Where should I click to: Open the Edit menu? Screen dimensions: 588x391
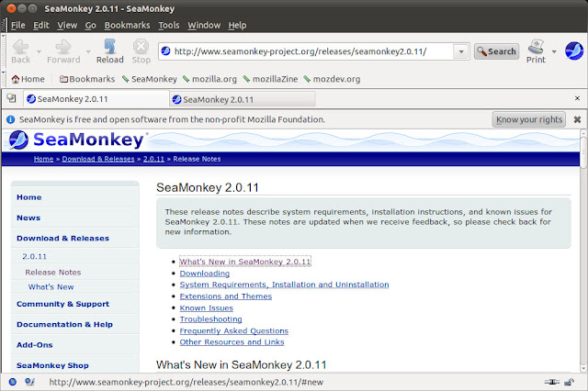tap(41, 25)
